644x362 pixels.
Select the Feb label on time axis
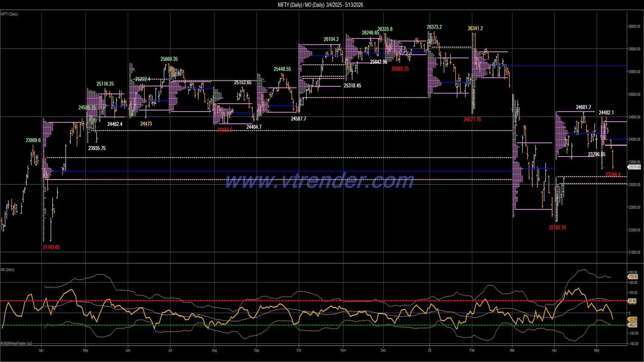[472, 350]
